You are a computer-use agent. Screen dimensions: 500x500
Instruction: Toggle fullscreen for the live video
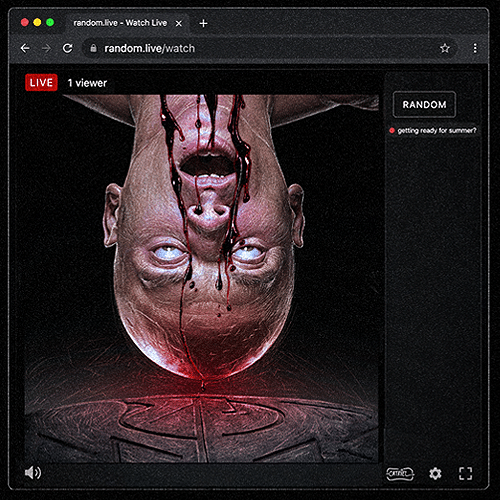(x=465, y=473)
